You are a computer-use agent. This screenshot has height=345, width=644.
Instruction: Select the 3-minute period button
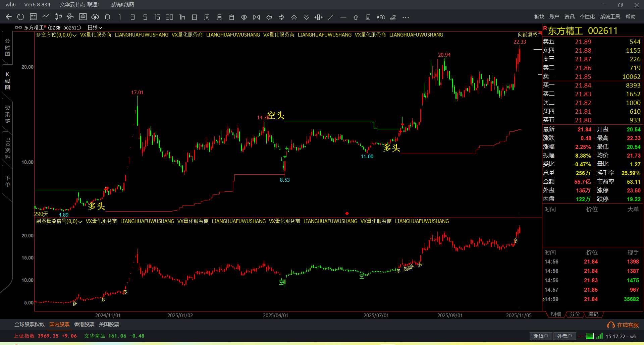pyautogui.click(x=133, y=17)
